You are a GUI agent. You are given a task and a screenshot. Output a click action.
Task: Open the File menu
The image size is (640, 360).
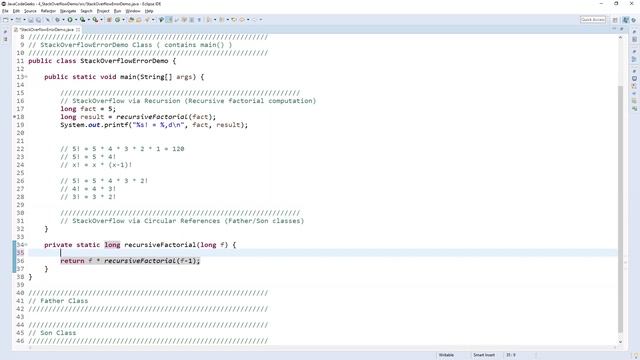tap(5, 11)
